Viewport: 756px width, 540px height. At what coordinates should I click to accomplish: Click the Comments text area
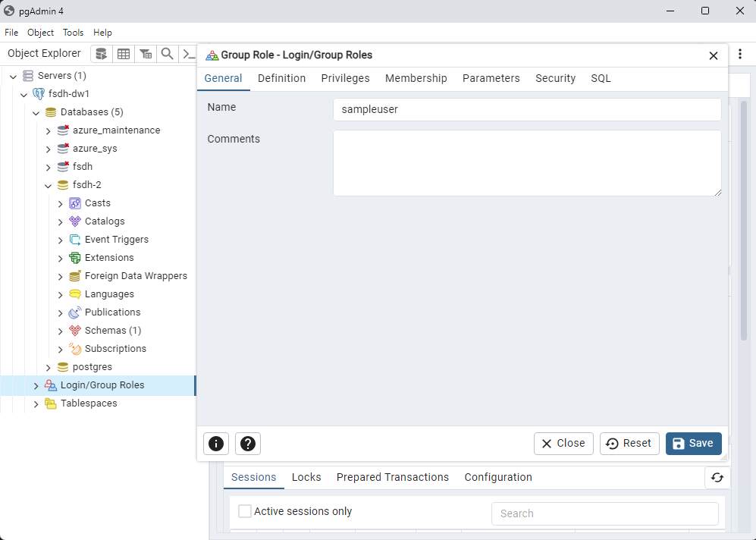526,163
